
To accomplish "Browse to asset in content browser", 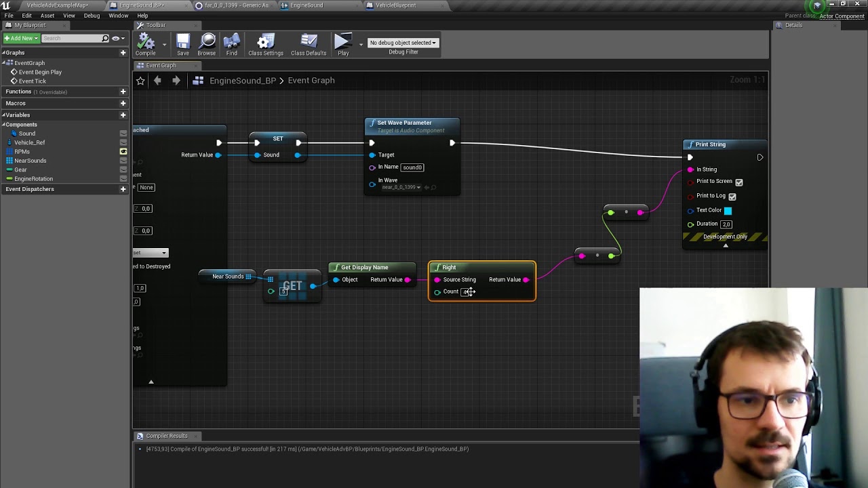I will [x=207, y=45].
